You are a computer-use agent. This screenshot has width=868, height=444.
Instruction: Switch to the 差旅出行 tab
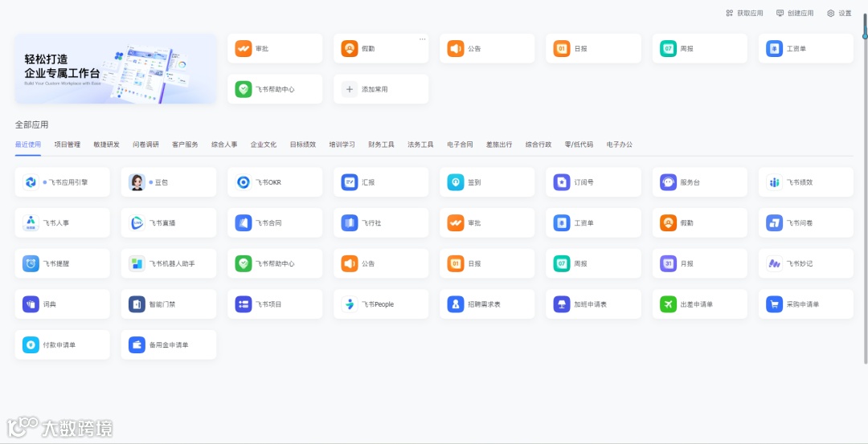499,145
